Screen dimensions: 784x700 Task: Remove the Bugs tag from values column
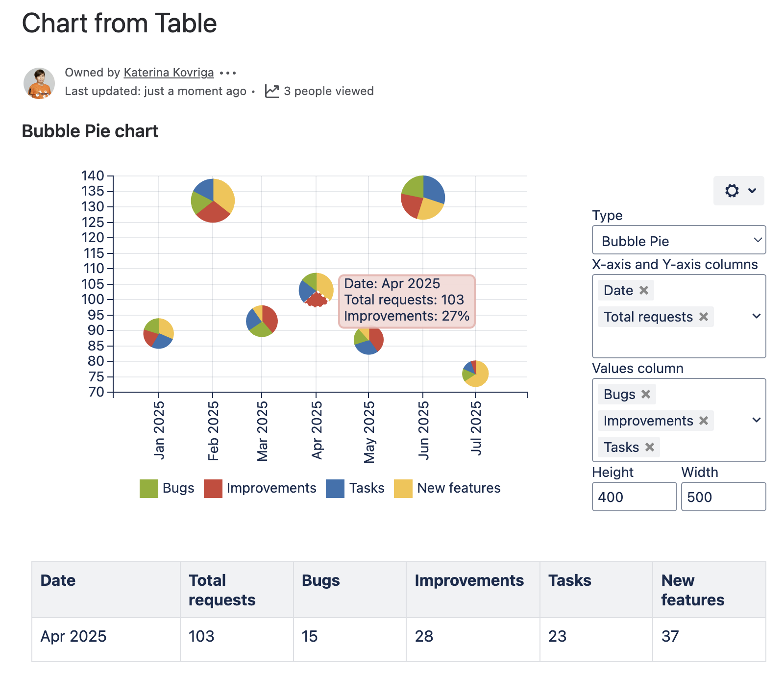point(646,394)
